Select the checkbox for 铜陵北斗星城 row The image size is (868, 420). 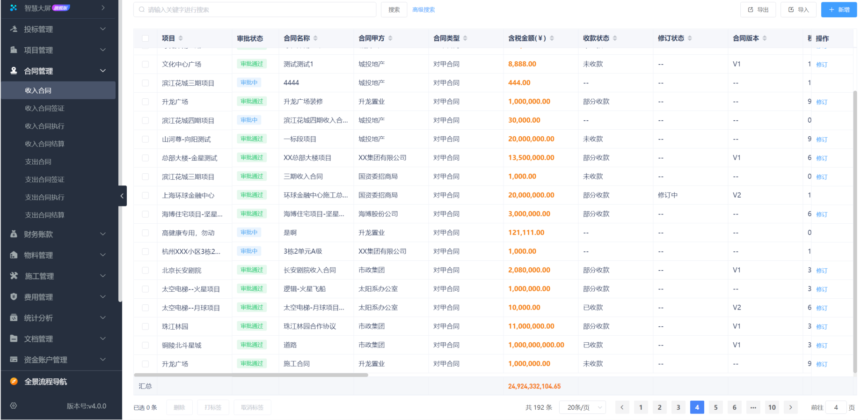pyautogui.click(x=146, y=345)
